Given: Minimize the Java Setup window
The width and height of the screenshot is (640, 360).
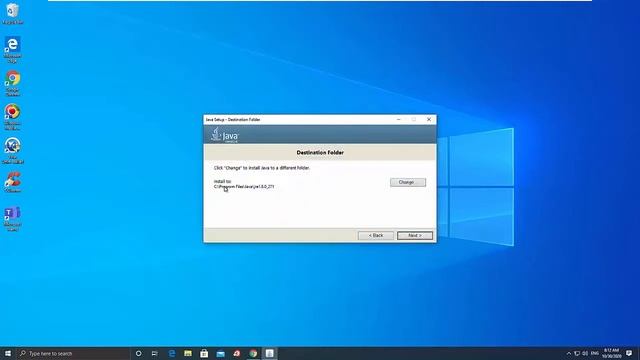Looking at the screenshot, I should [x=399, y=119].
